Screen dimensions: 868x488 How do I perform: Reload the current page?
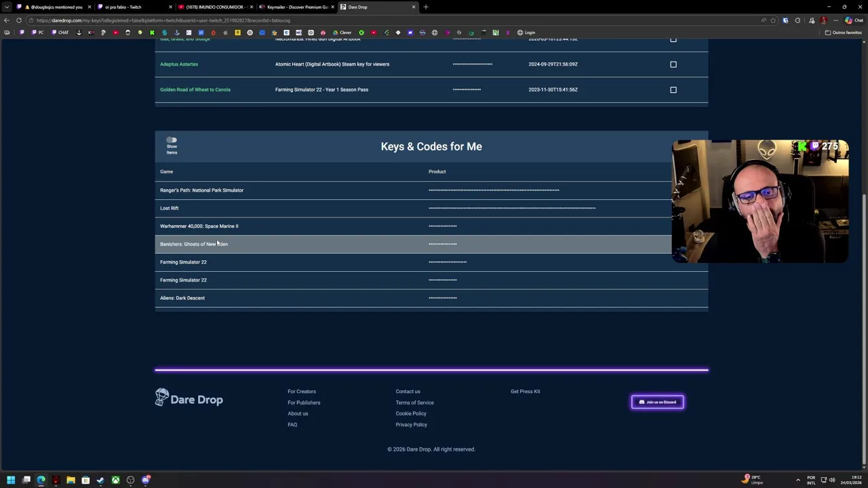pyautogui.click(x=19, y=20)
